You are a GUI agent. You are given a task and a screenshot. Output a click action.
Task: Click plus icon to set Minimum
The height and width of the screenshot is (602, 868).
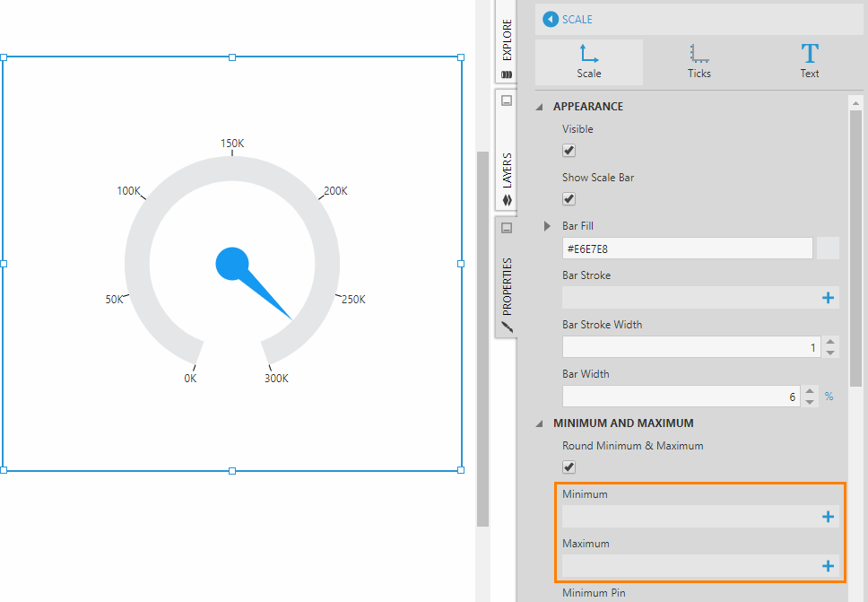pos(828,517)
